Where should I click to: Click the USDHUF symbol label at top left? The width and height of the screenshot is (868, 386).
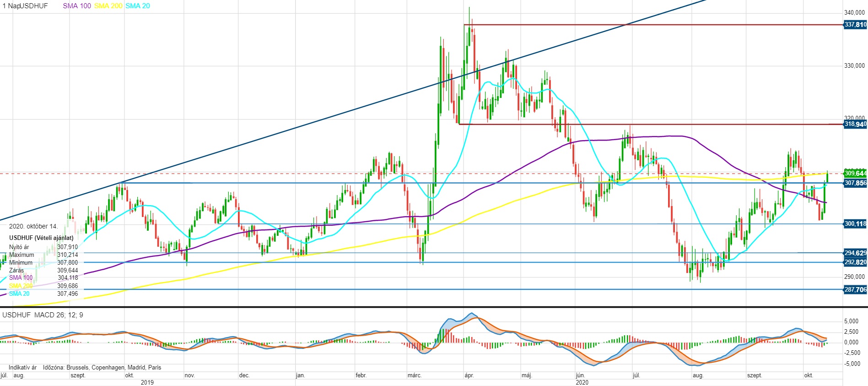(x=33, y=6)
